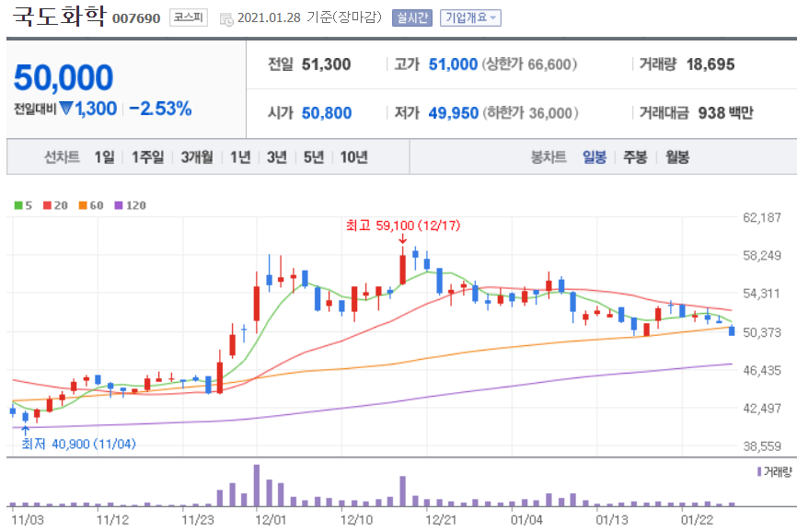Click the 38,559 price axis label
Image resolution: width=797 pixels, height=532 pixels.
pos(762,446)
